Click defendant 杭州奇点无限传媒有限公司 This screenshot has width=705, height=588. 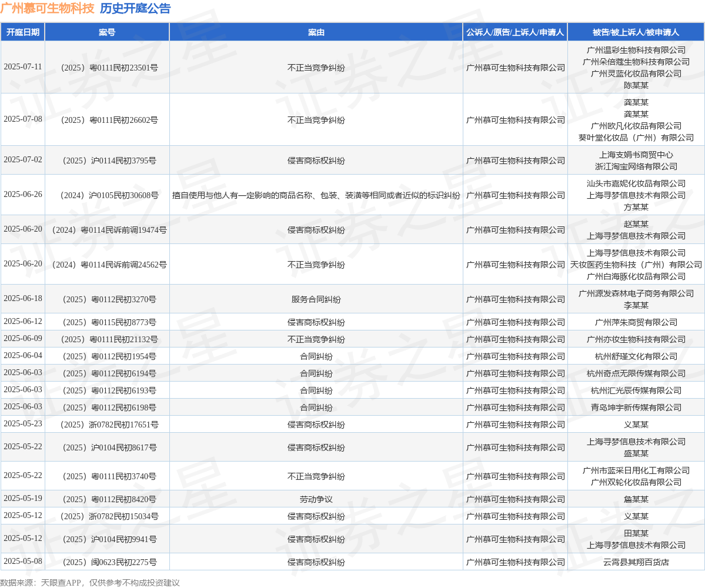tap(636, 373)
